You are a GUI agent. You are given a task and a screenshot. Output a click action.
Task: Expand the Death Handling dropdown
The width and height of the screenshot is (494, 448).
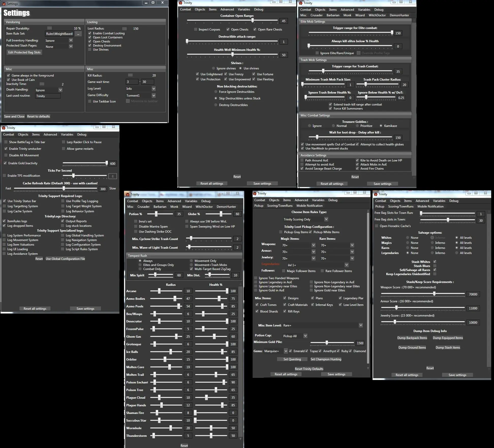point(60,90)
